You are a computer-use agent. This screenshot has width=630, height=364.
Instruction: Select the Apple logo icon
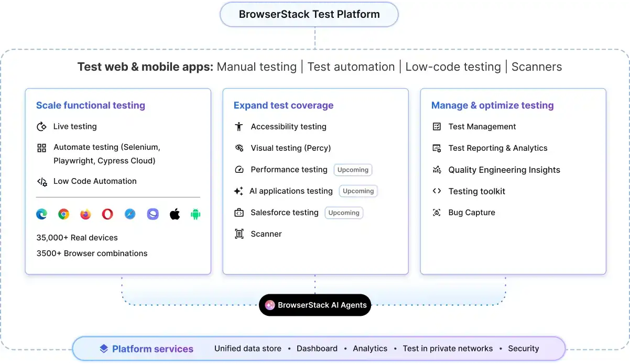[x=175, y=214]
